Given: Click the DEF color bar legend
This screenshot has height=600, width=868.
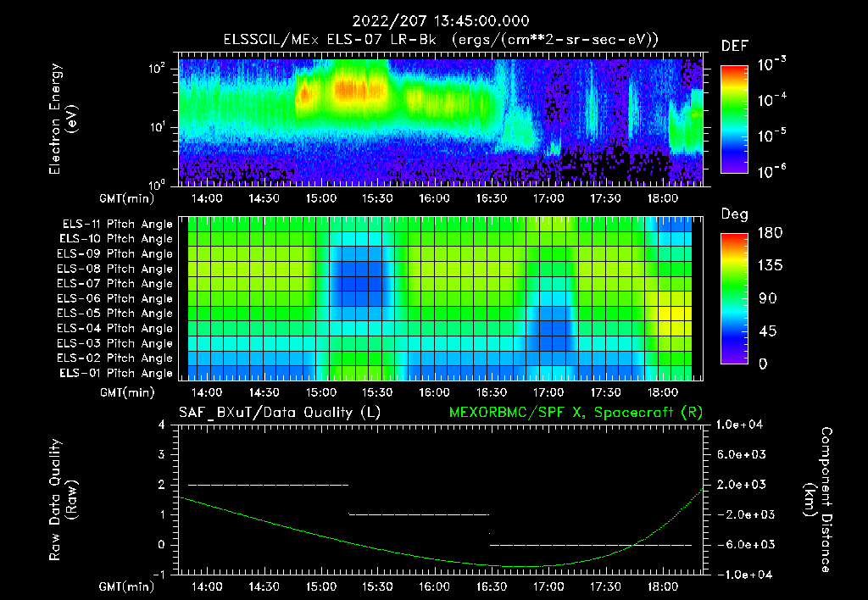Looking at the screenshot, I should (x=734, y=119).
